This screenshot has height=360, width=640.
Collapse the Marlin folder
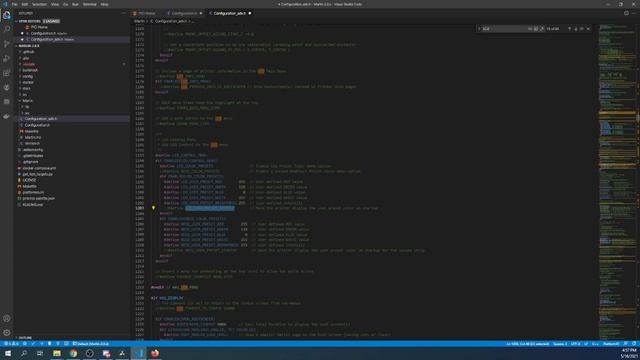[x=27, y=100]
